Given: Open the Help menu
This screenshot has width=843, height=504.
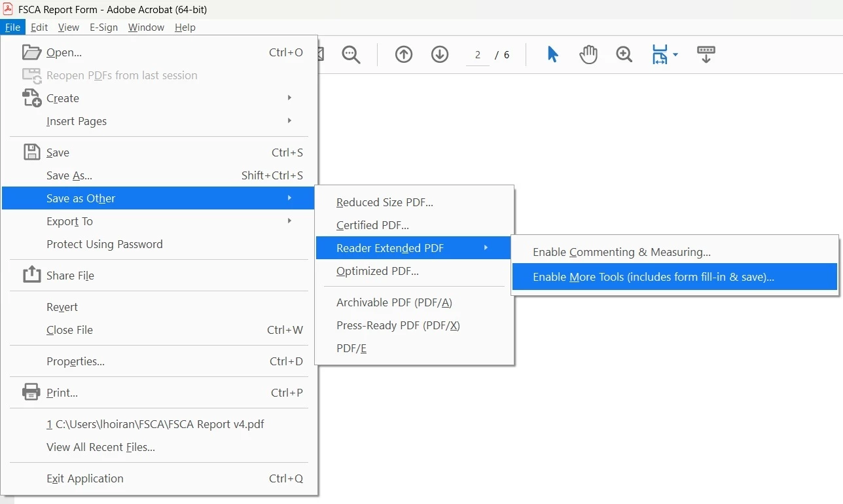Looking at the screenshot, I should click(x=185, y=27).
